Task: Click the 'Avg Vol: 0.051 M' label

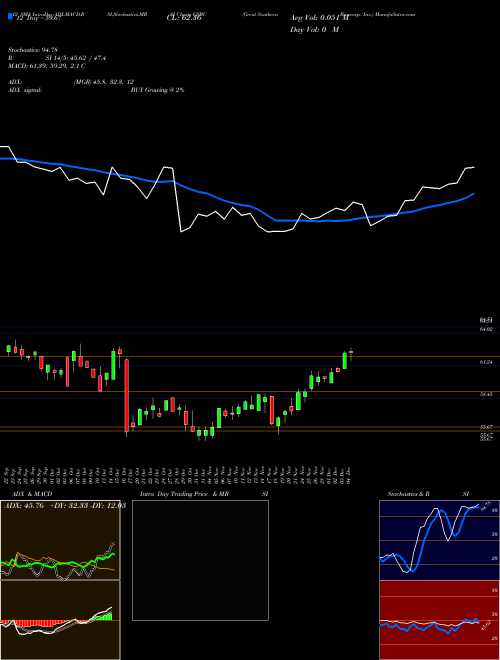Action: [x=319, y=18]
